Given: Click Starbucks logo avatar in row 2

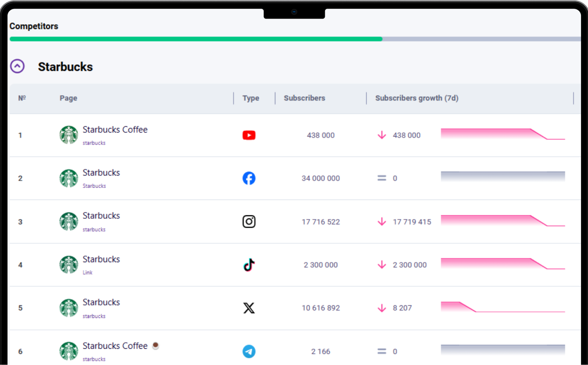Looking at the screenshot, I should click(69, 178).
